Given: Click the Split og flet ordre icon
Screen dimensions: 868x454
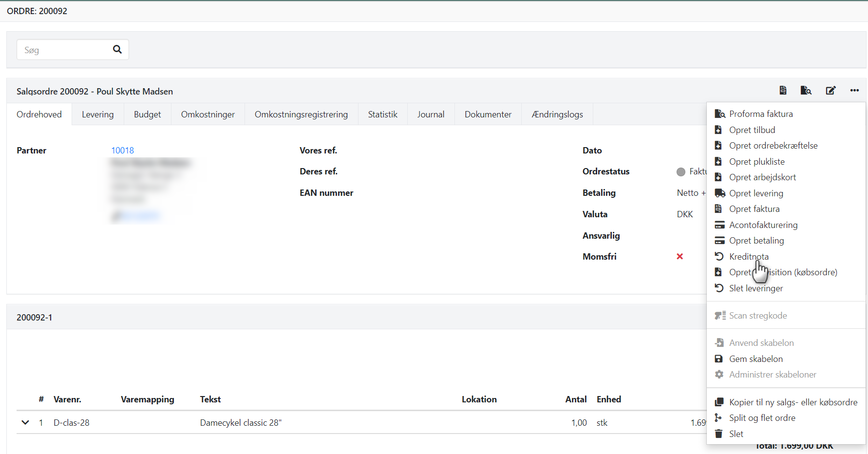Looking at the screenshot, I should point(718,417).
